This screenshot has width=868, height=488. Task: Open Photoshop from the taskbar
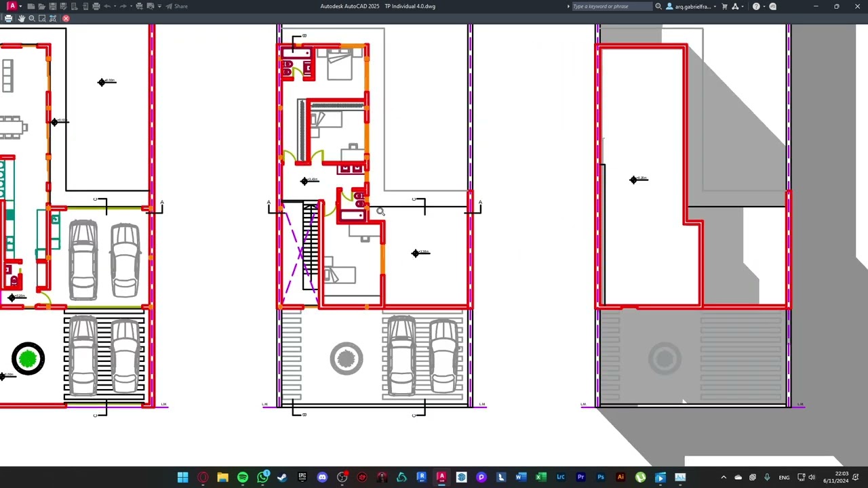600,477
